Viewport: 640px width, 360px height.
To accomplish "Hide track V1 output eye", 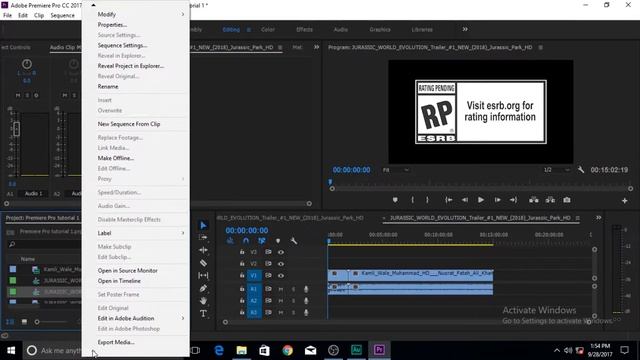I will (281, 276).
